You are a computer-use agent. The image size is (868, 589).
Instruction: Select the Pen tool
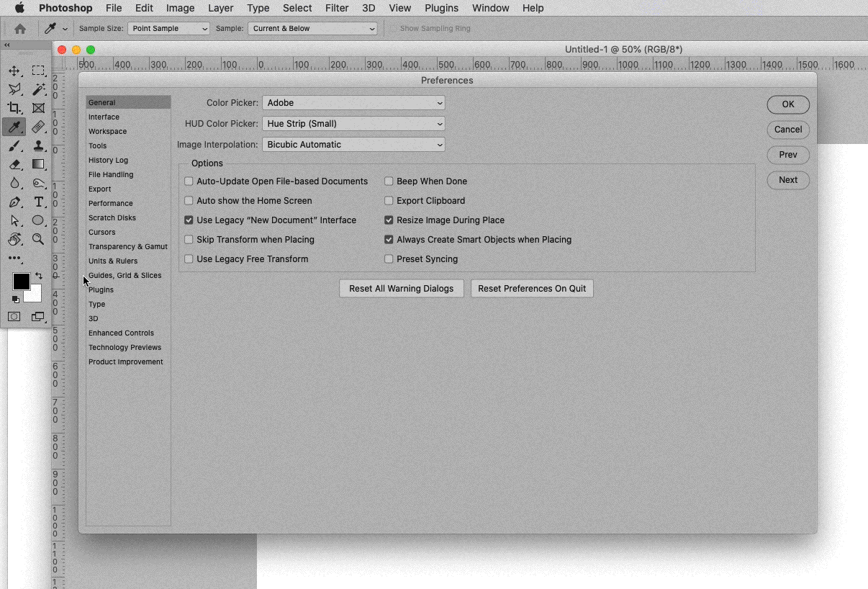click(x=16, y=202)
